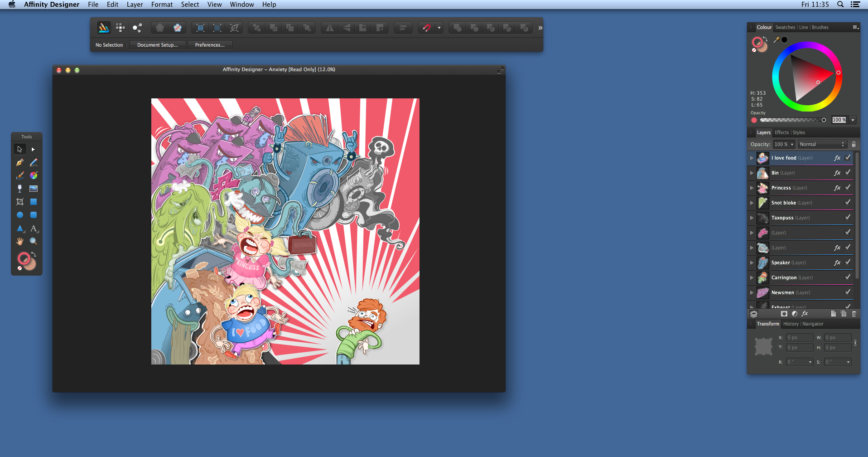Image resolution: width=868 pixels, height=457 pixels.
Task: Click the Flip Vertical toolbar icon
Action: (347, 28)
